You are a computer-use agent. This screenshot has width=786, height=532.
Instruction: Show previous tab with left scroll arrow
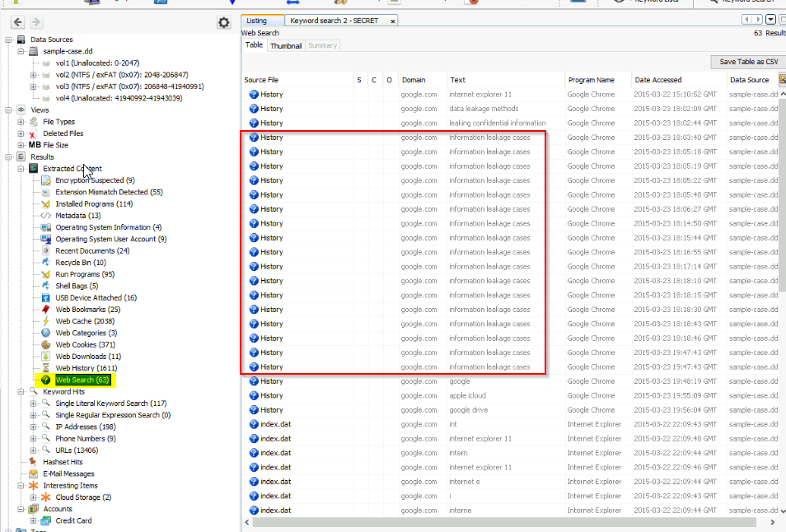747,20
